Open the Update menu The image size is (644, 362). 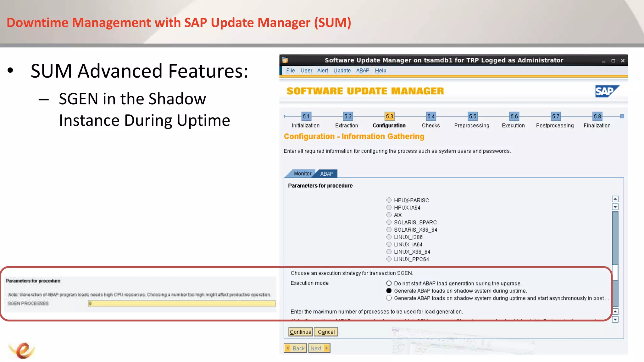pyautogui.click(x=342, y=71)
